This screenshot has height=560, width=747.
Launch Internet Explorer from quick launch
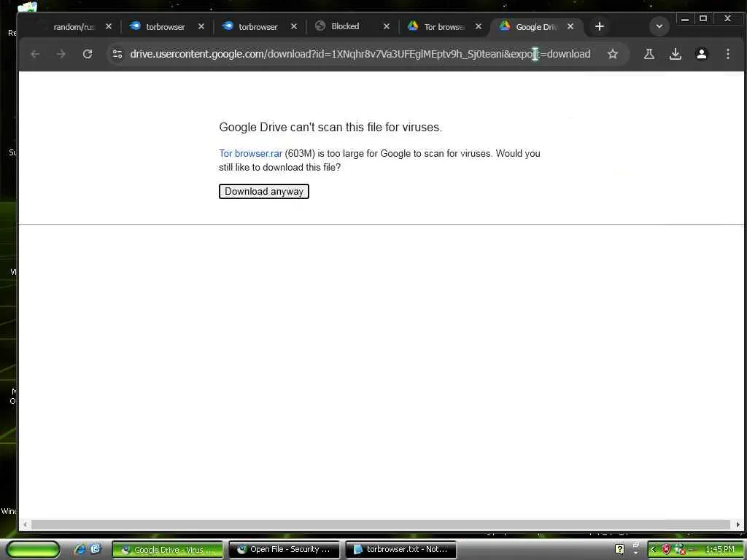(x=80, y=550)
